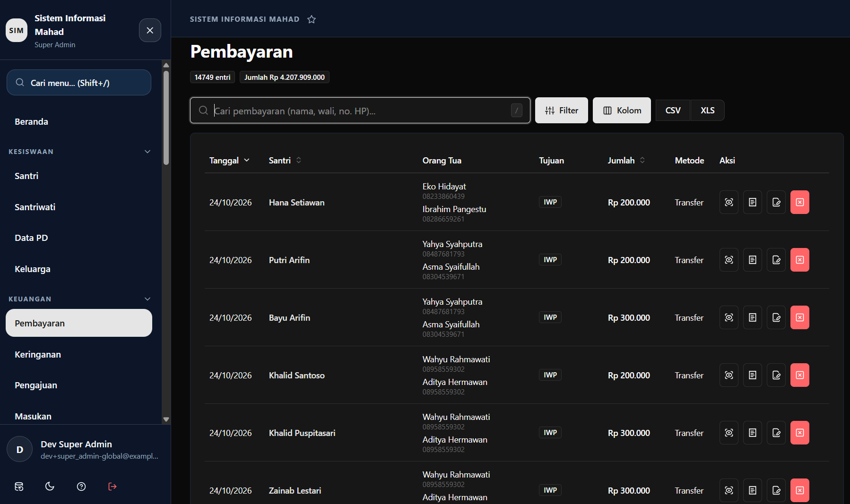Screen dimensions: 850x504
Task: Open Keringanan menu item
Action: coord(79,354)
